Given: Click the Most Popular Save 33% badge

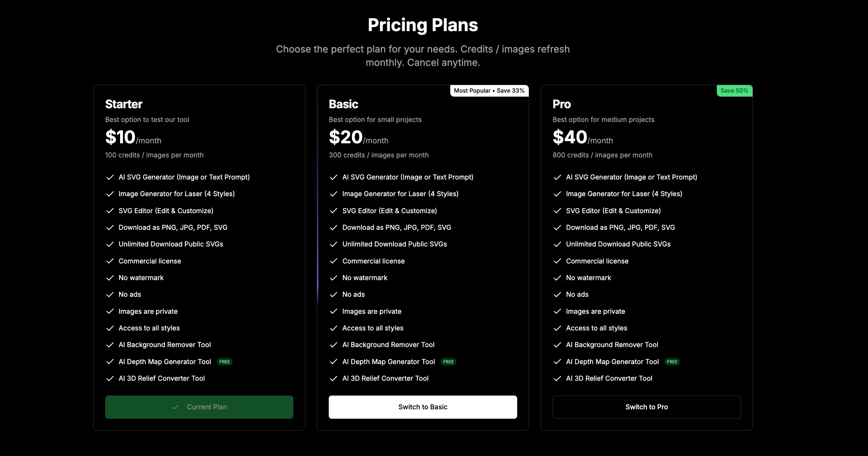Looking at the screenshot, I should pos(489,90).
